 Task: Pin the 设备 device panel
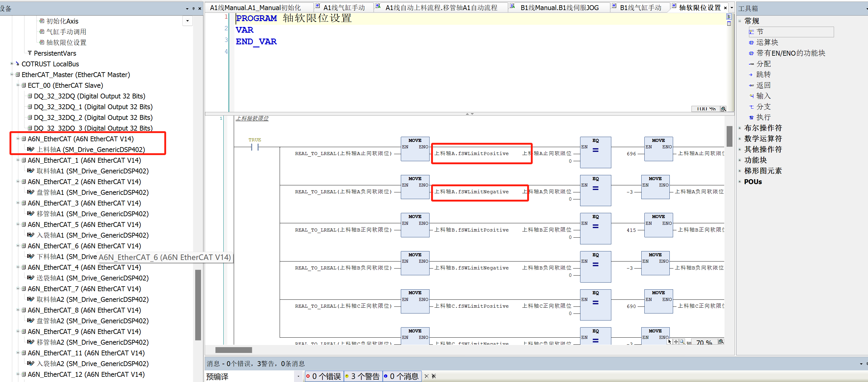coord(193,9)
